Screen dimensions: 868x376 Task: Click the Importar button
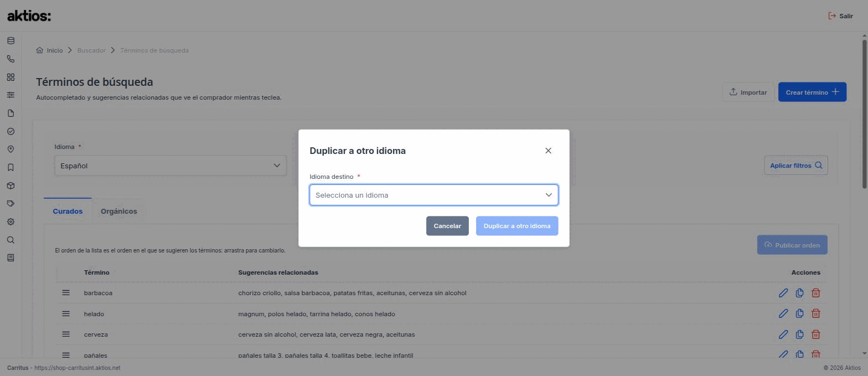(x=748, y=92)
